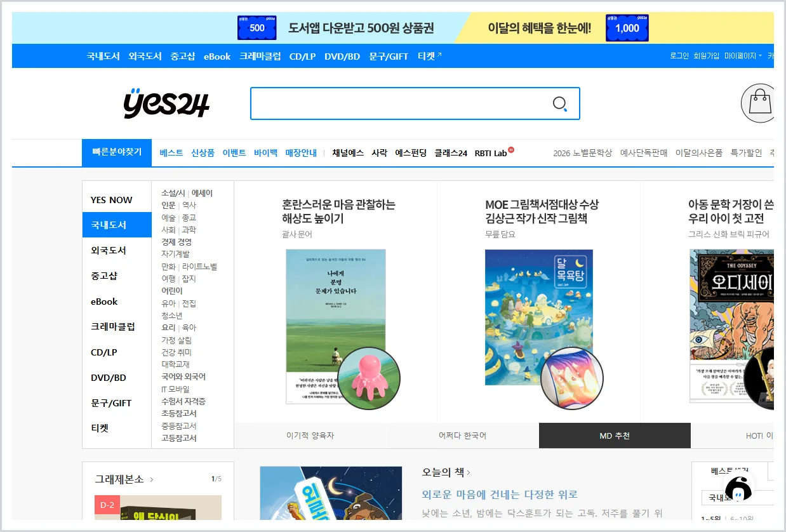Open the 특가할인 link
This screenshot has width=786, height=532.
coord(746,153)
